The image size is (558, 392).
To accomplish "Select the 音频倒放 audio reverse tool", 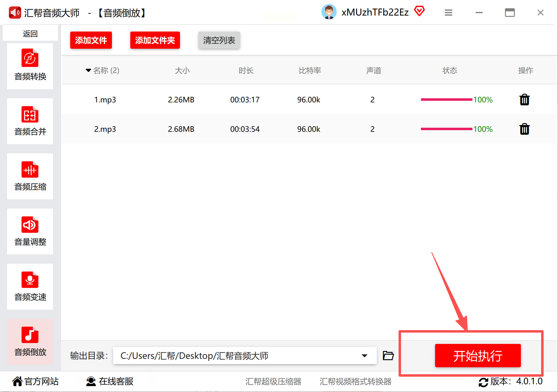I will tap(30, 342).
